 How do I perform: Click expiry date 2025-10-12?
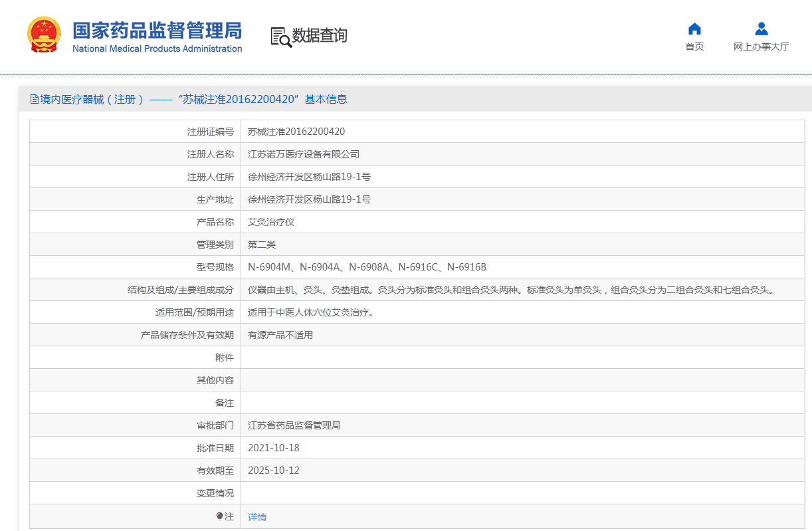274,471
